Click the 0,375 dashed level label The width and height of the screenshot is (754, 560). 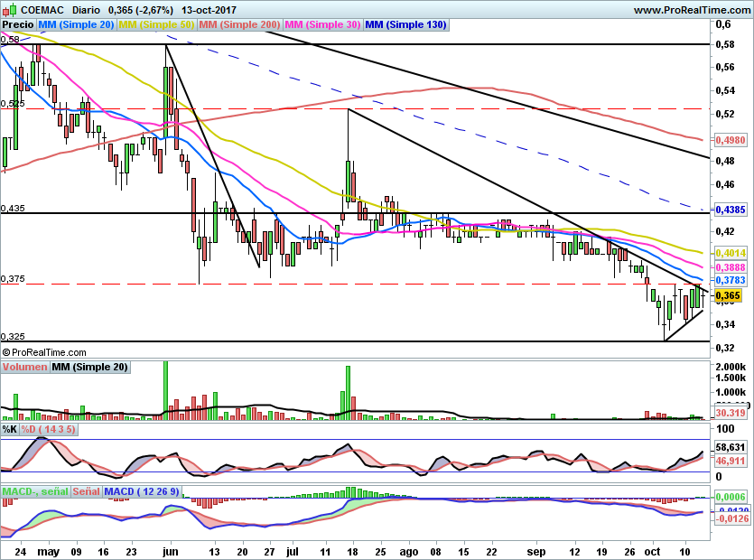[x=13, y=279]
